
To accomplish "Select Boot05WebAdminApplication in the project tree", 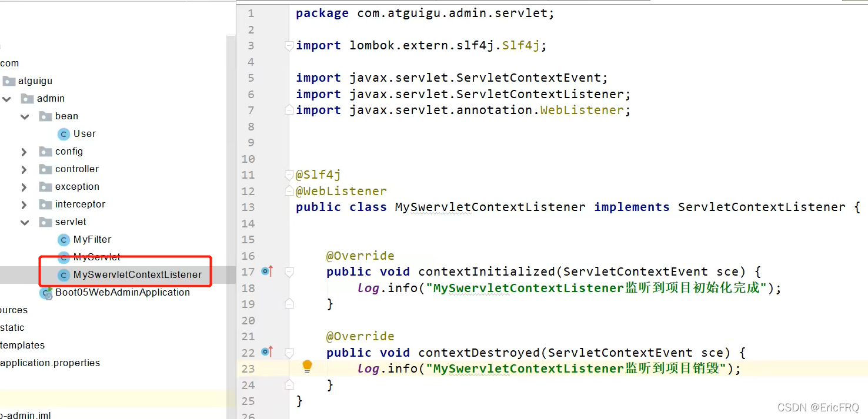I will click(122, 293).
